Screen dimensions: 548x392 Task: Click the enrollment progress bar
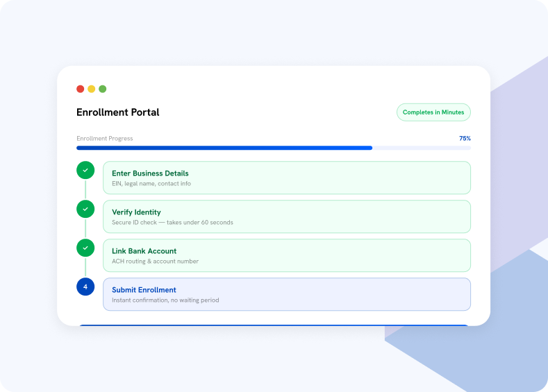point(274,148)
